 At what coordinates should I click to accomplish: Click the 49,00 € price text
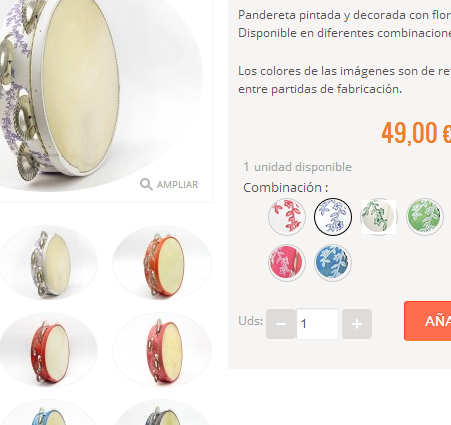tap(416, 133)
